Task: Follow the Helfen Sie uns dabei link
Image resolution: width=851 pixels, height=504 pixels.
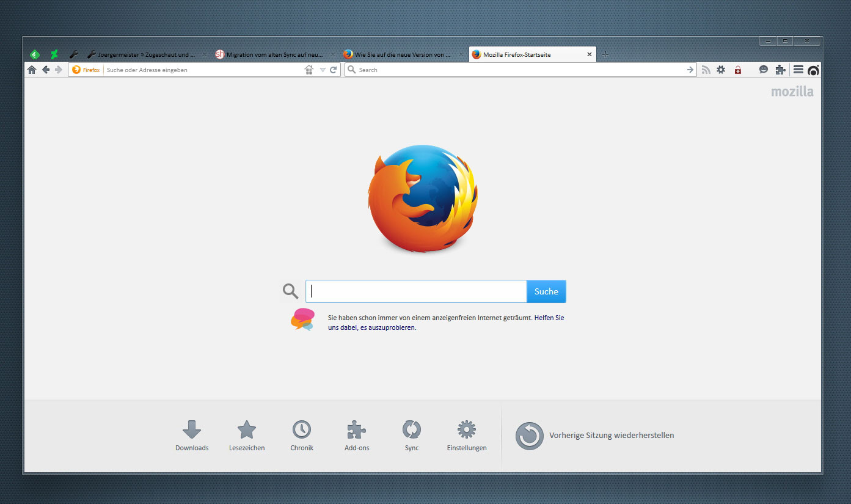Action: pyautogui.click(x=446, y=323)
